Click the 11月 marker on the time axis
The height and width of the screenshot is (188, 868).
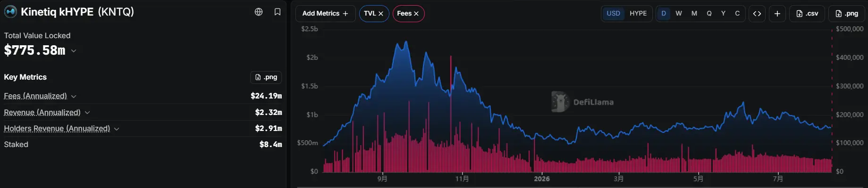tap(462, 179)
